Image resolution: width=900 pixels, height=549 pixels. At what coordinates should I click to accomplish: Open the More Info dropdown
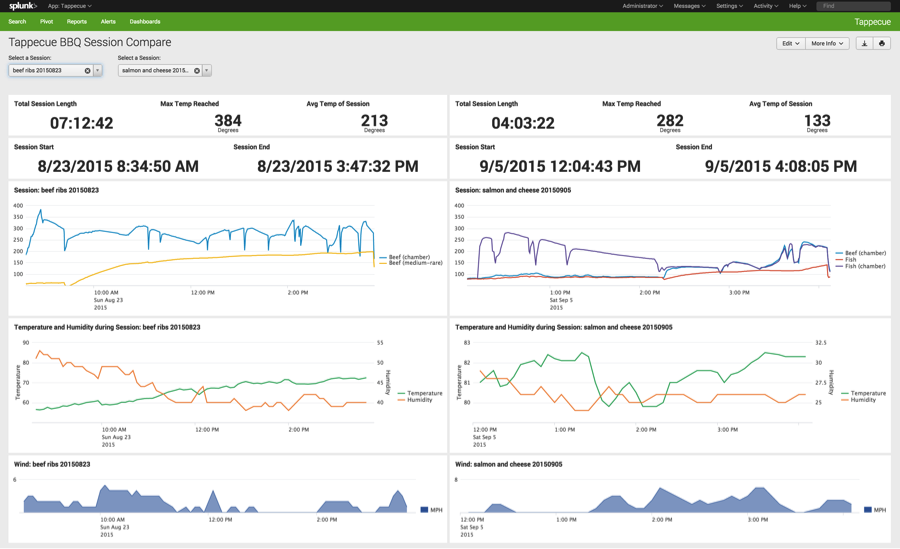pos(827,44)
